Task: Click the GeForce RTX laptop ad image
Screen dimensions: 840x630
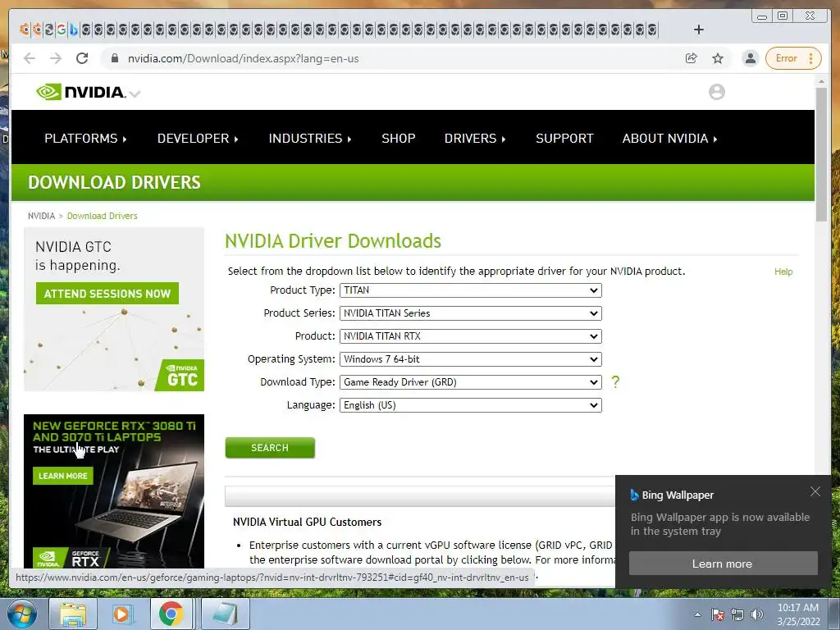Action: 114,491
